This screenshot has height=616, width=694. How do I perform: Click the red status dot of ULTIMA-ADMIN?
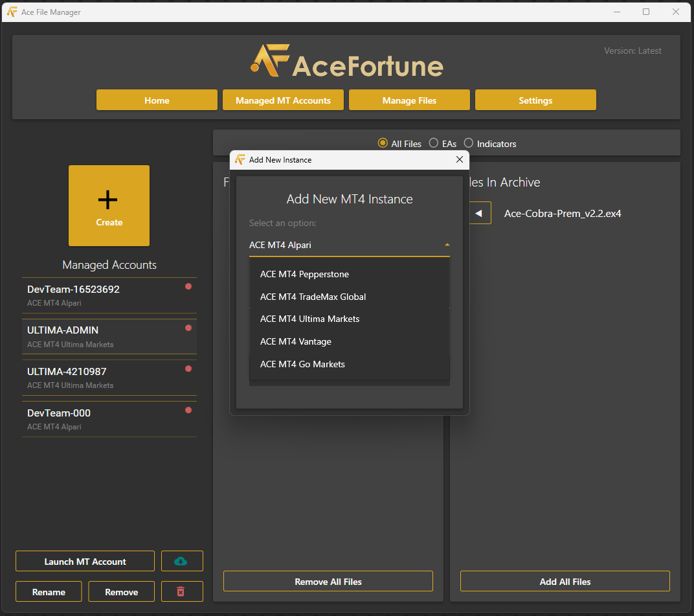(x=188, y=328)
